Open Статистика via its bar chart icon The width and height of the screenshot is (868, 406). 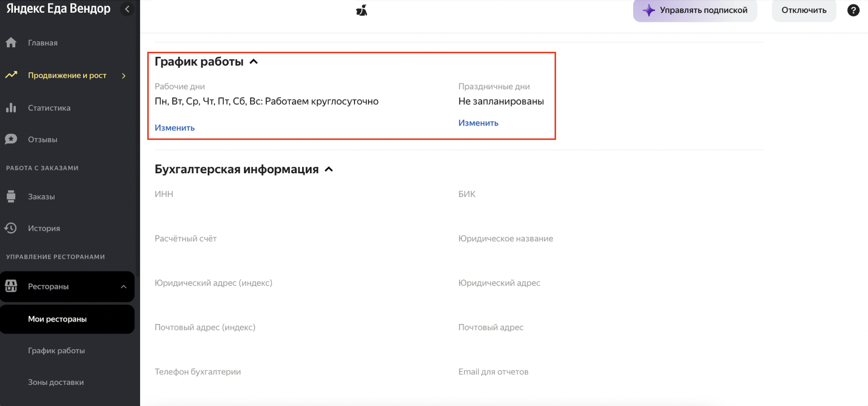point(11,108)
